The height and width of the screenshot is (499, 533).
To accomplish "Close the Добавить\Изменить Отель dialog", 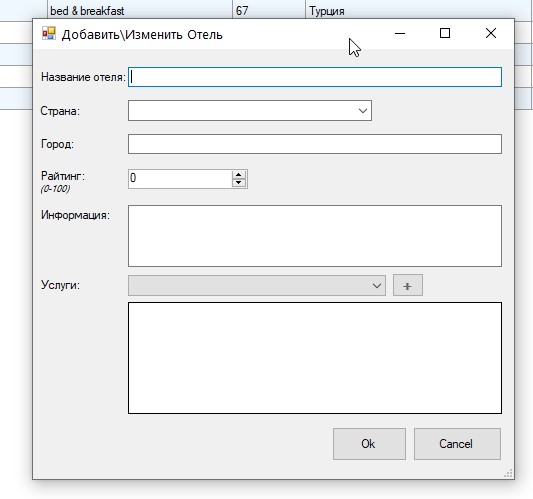I will coord(491,33).
